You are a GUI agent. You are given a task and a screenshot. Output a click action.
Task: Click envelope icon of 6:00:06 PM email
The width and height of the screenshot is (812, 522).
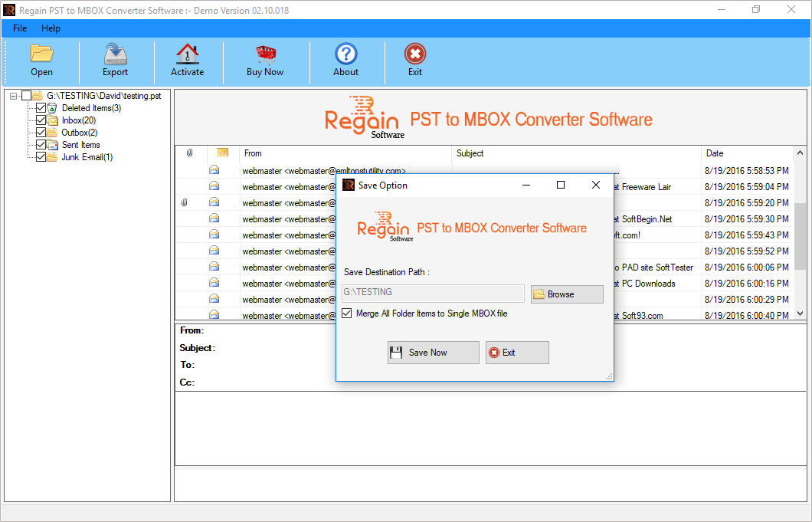(214, 267)
